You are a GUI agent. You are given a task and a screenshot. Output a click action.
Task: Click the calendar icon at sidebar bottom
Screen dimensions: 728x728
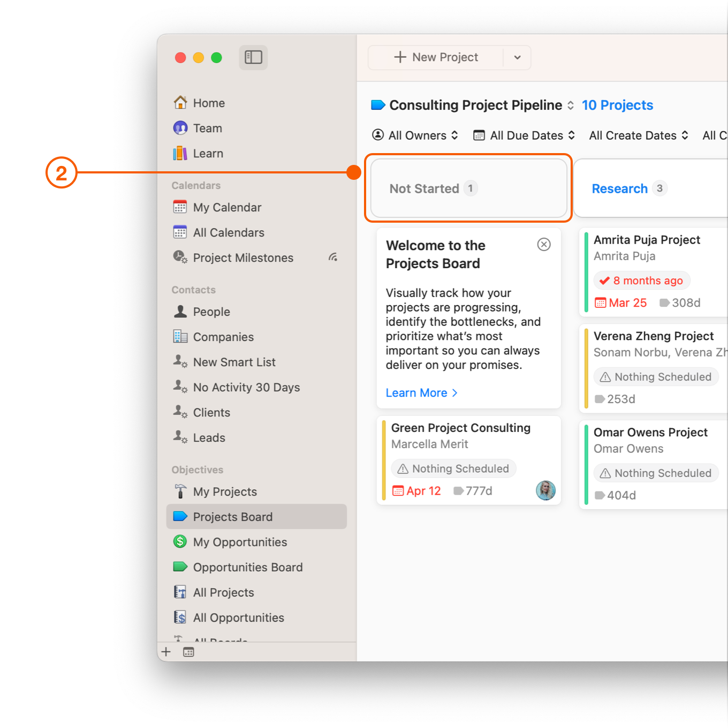[188, 652]
